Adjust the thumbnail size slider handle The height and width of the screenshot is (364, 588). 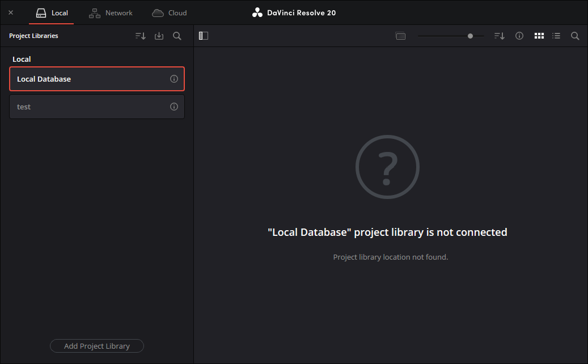click(x=470, y=36)
